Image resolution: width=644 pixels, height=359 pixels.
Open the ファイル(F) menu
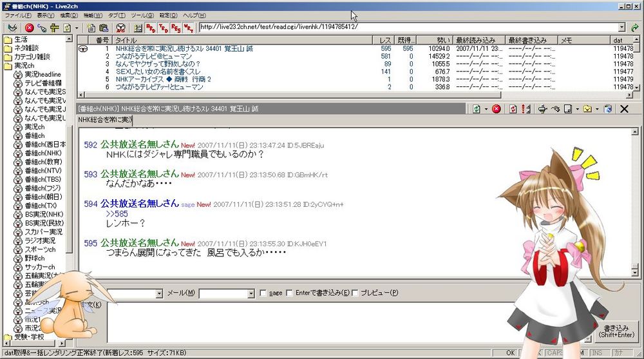click(18, 15)
